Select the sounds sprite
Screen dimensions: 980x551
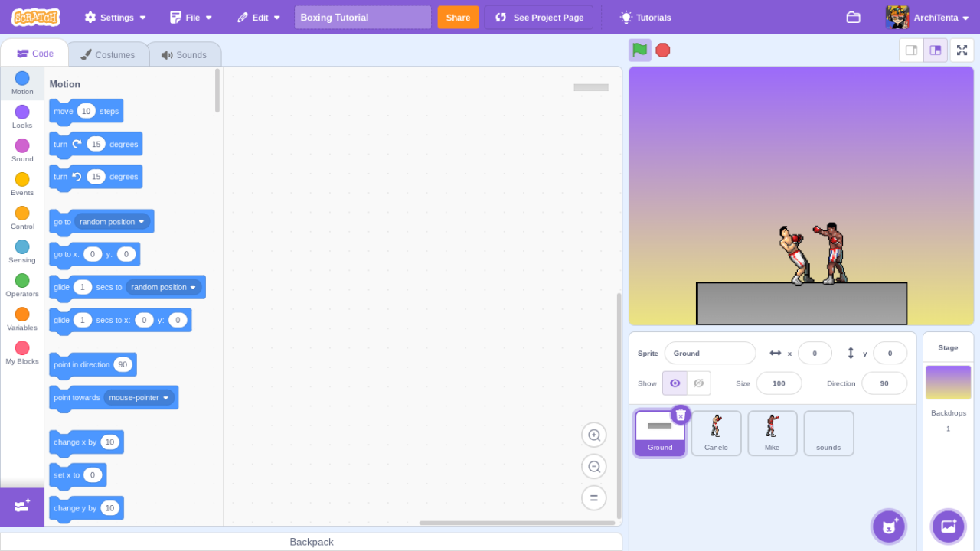pos(828,433)
